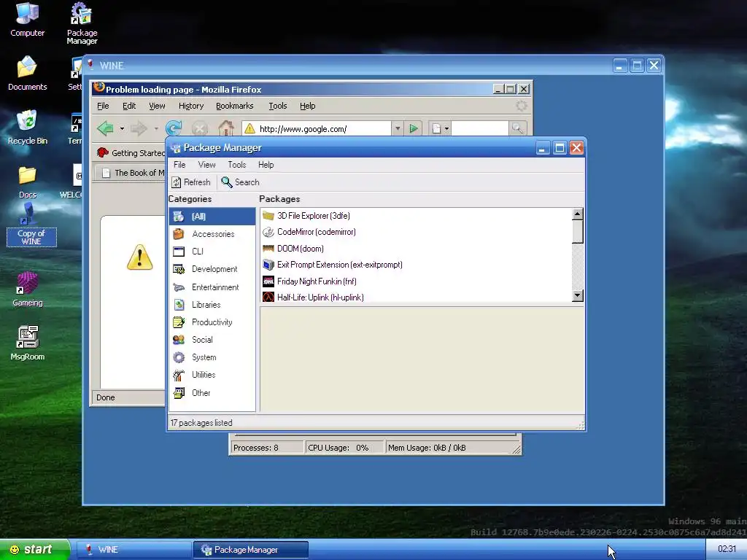Select DOOM (doom) package
This screenshot has width=747, height=560.
click(x=416, y=249)
